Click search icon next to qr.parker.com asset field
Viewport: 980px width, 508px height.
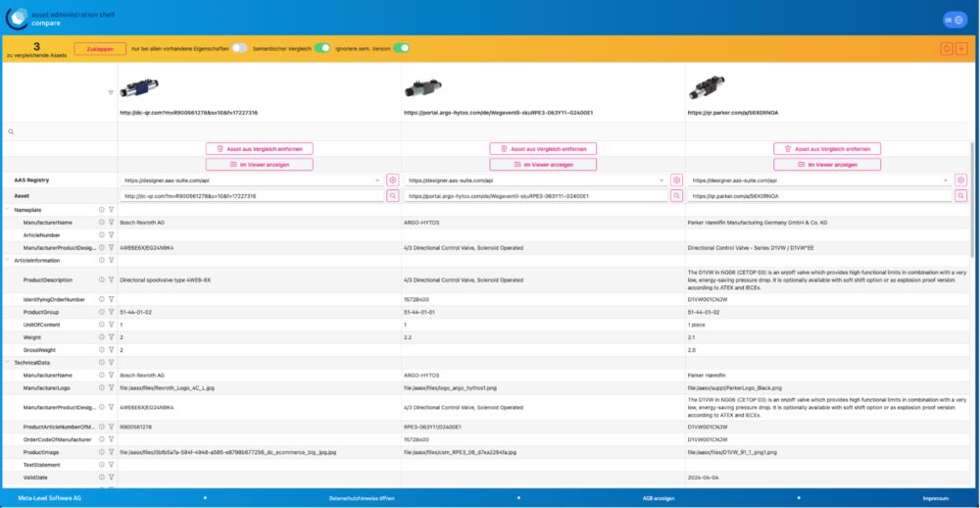coord(960,196)
